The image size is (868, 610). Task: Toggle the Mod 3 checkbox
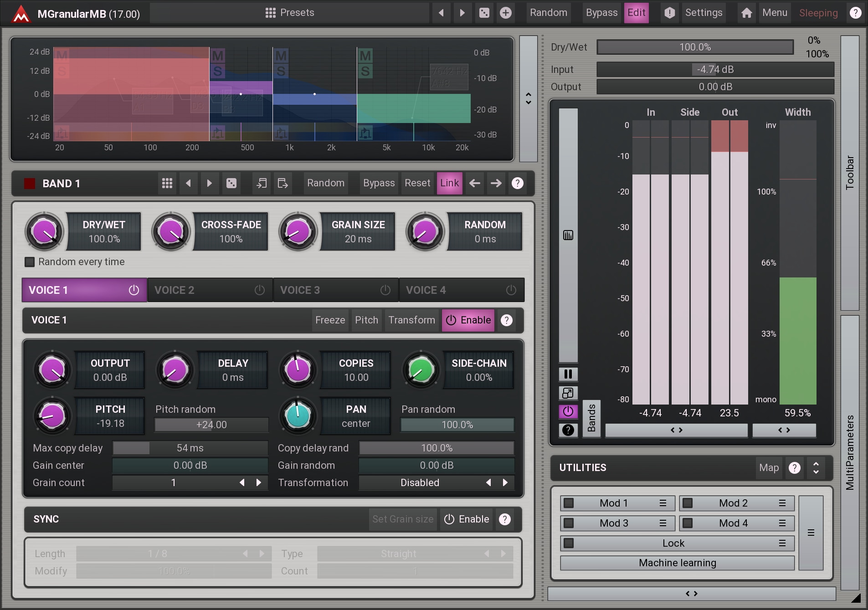coord(569,523)
